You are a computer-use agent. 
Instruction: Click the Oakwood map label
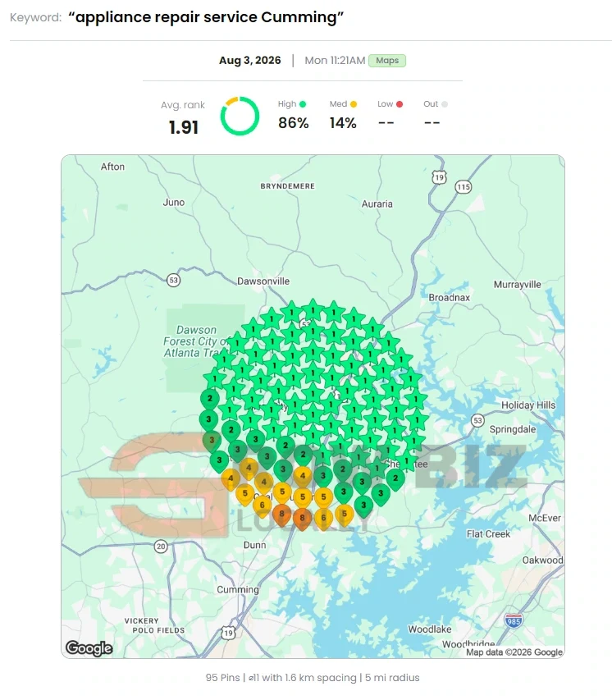point(543,560)
